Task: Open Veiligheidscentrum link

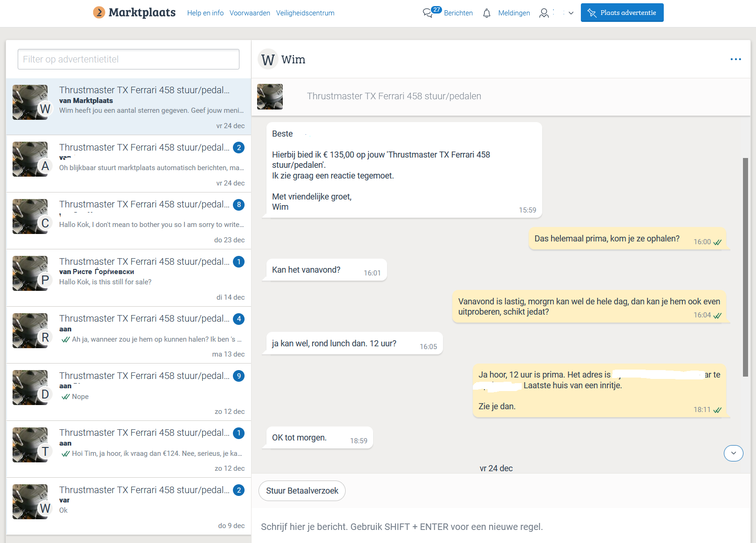Action: 305,13
